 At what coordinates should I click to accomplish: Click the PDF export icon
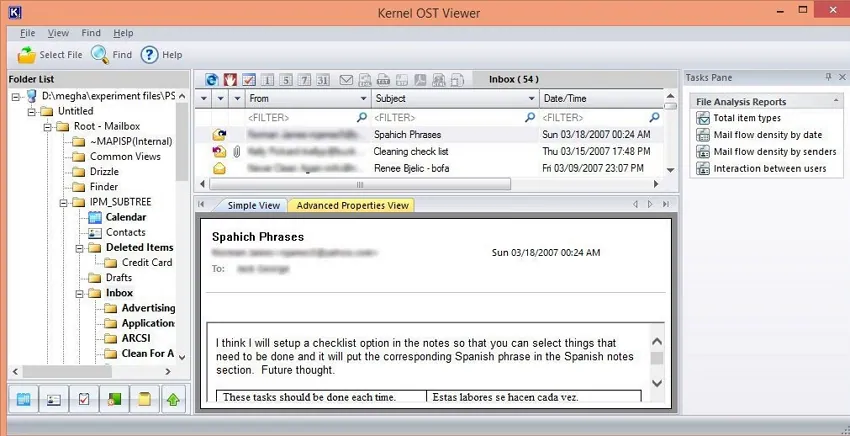pyautogui.click(x=420, y=80)
